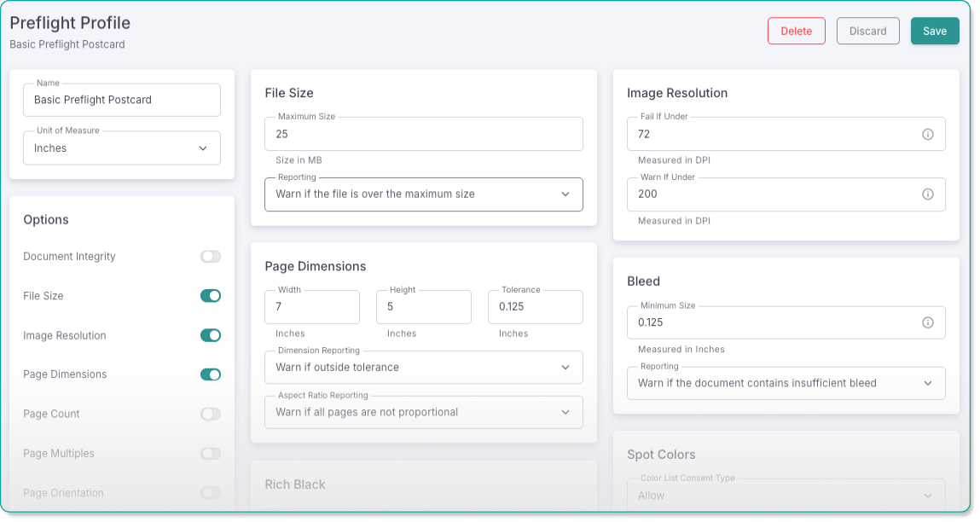Click the Image Resolution section heading
980x522 pixels.
click(x=677, y=93)
